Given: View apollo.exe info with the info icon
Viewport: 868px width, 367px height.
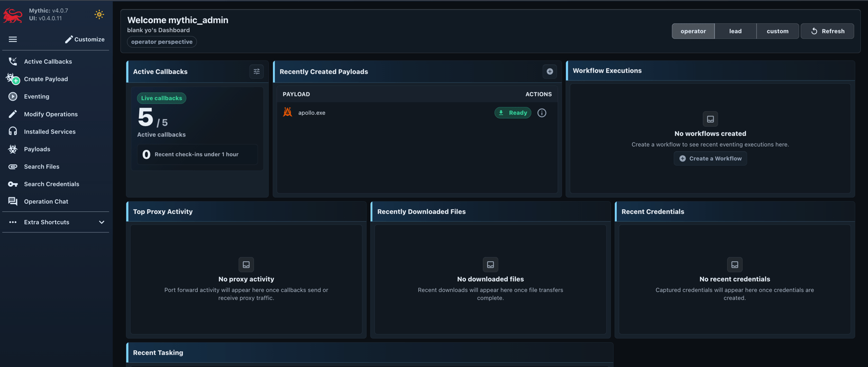Looking at the screenshot, I should click(x=542, y=113).
